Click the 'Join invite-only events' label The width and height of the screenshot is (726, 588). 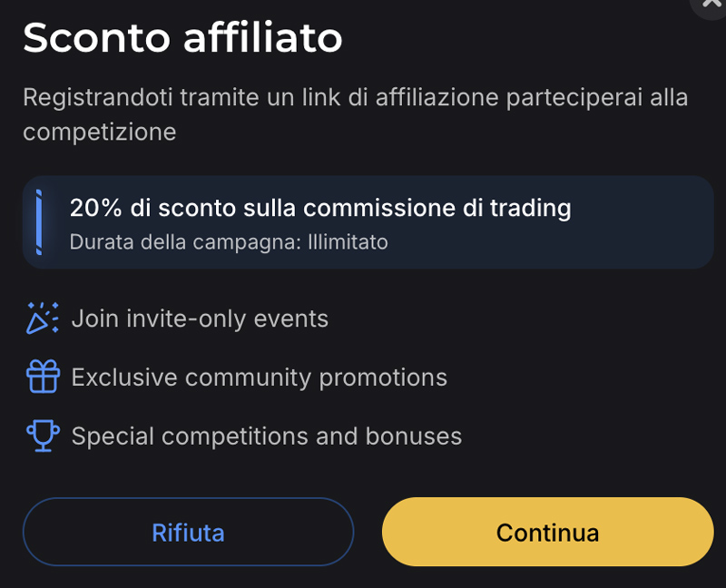pos(200,318)
